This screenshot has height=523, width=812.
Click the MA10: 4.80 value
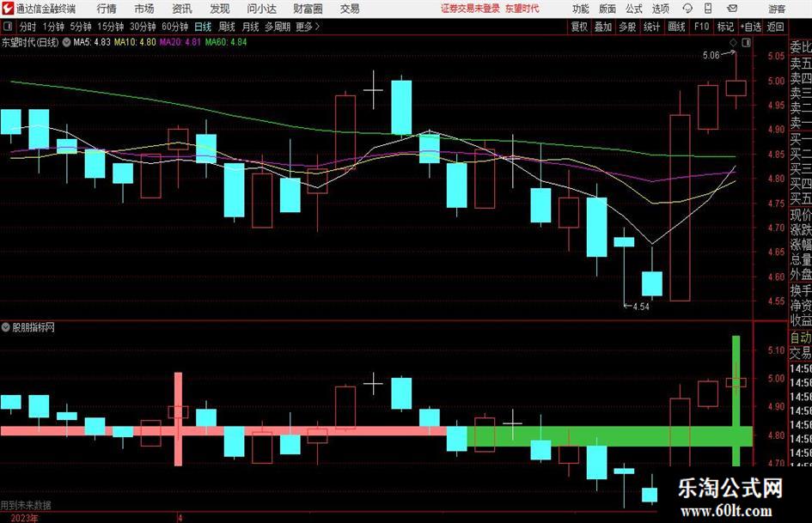[135, 42]
